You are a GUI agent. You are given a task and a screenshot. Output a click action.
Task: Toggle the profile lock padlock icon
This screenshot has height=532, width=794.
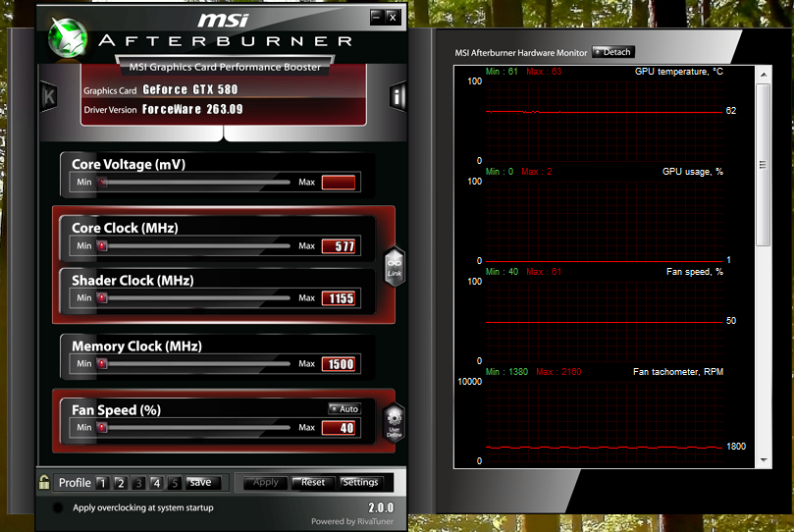(x=44, y=482)
